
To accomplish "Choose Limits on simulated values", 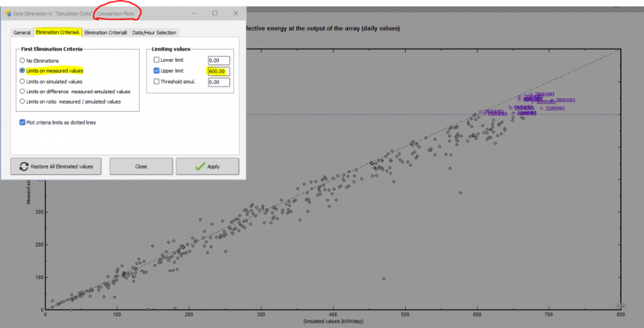I will click(23, 81).
